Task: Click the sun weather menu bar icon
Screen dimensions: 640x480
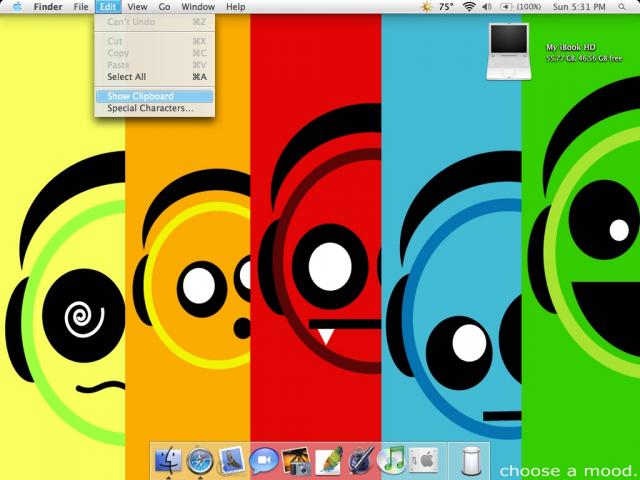Action: pos(426,7)
